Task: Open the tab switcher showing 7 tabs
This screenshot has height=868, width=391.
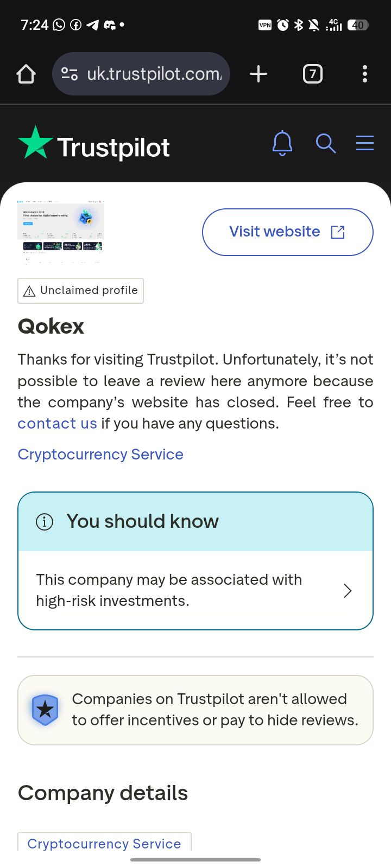Action: [x=312, y=74]
